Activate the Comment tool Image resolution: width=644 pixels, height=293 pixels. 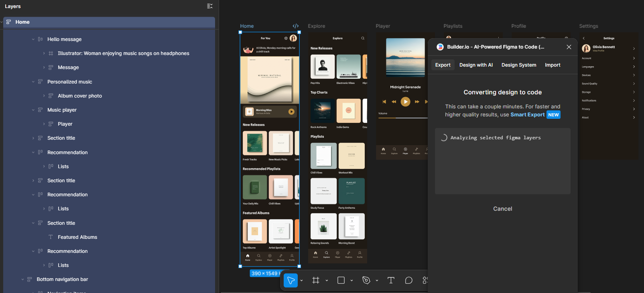(408, 280)
